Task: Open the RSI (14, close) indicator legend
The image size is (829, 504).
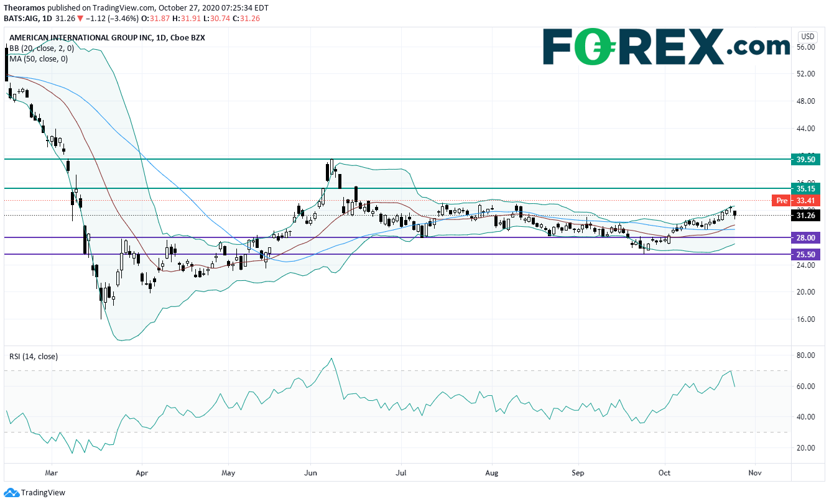Action: point(33,357)
